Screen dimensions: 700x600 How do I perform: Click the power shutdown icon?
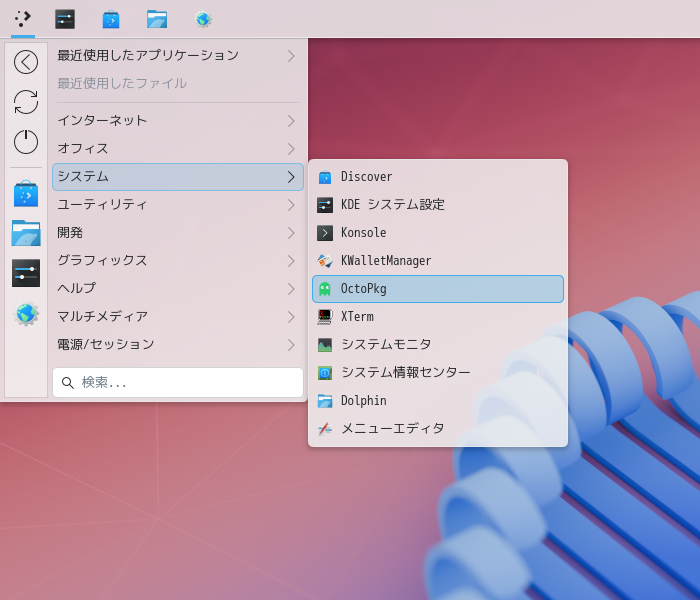click(x=26, y=142)
